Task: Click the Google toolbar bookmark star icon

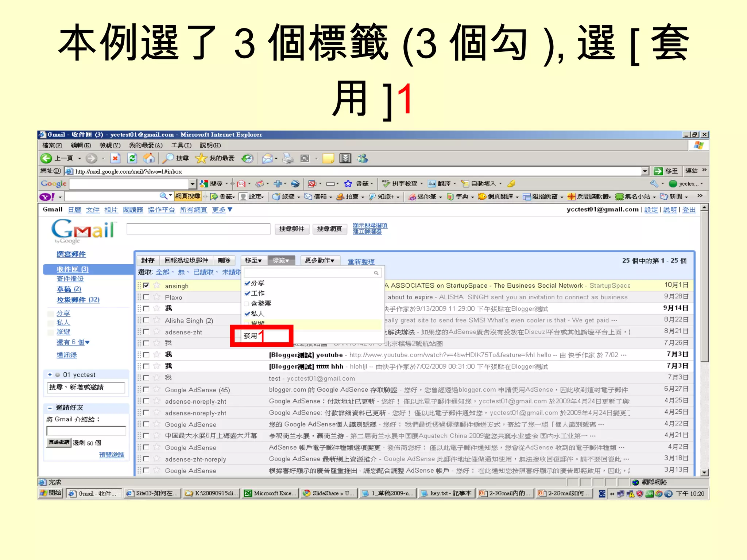Action: [348, 183]
